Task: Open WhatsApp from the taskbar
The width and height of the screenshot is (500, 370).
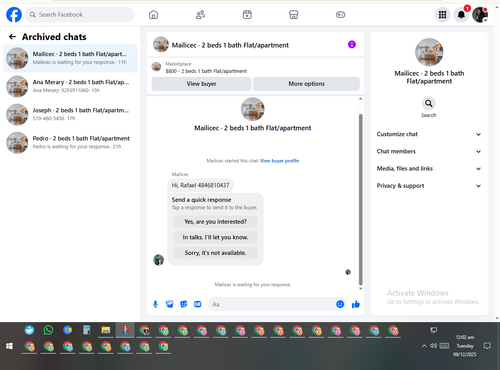Action: (48, 330)
